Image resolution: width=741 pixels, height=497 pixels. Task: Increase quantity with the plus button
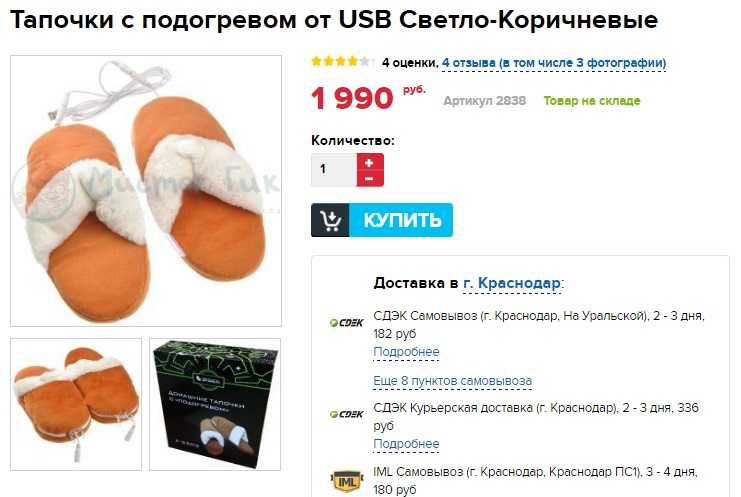[370, 162]
